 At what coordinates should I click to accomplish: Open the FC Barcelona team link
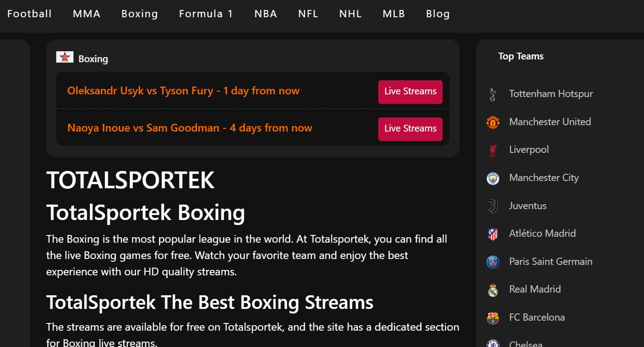click(x=537, y=317)
